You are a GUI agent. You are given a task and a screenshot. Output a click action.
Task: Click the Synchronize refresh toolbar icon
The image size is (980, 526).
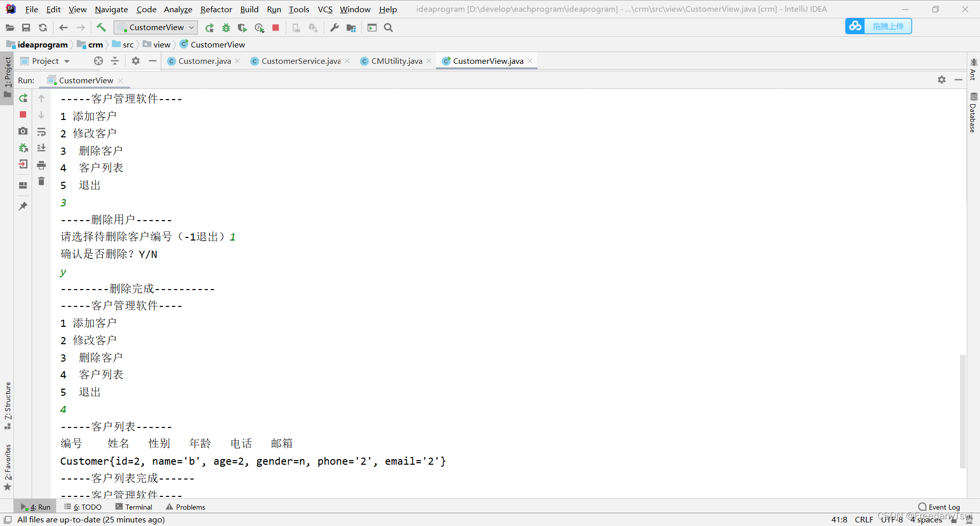(43, 28)
